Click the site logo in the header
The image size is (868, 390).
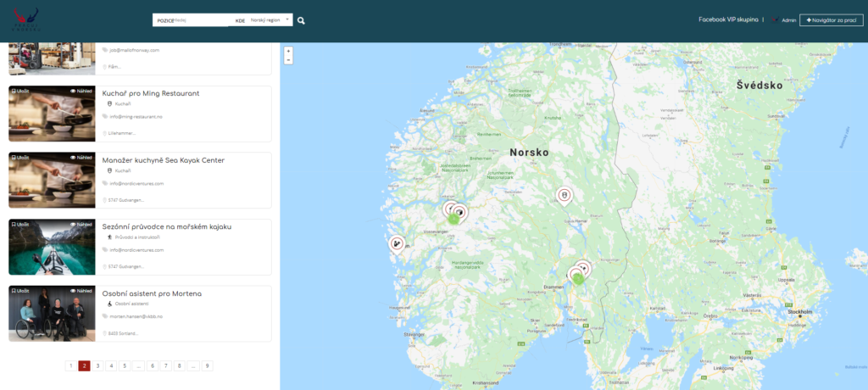click(26, 19)
